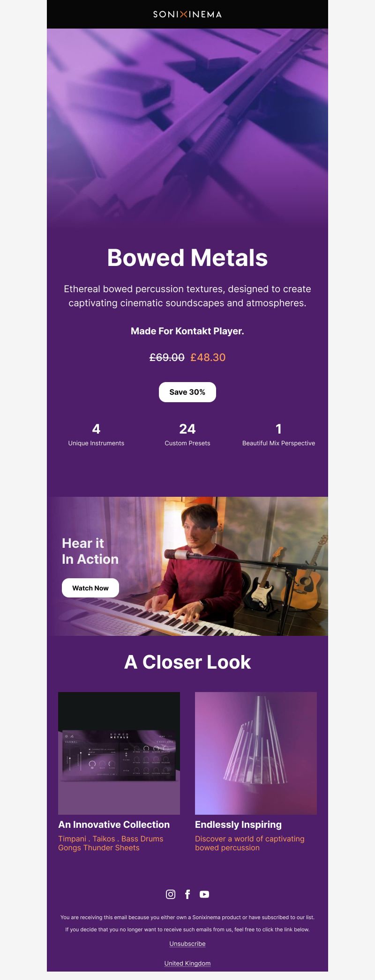
Task: Click the Watch Now button
Action: click(x=90, y=588)
